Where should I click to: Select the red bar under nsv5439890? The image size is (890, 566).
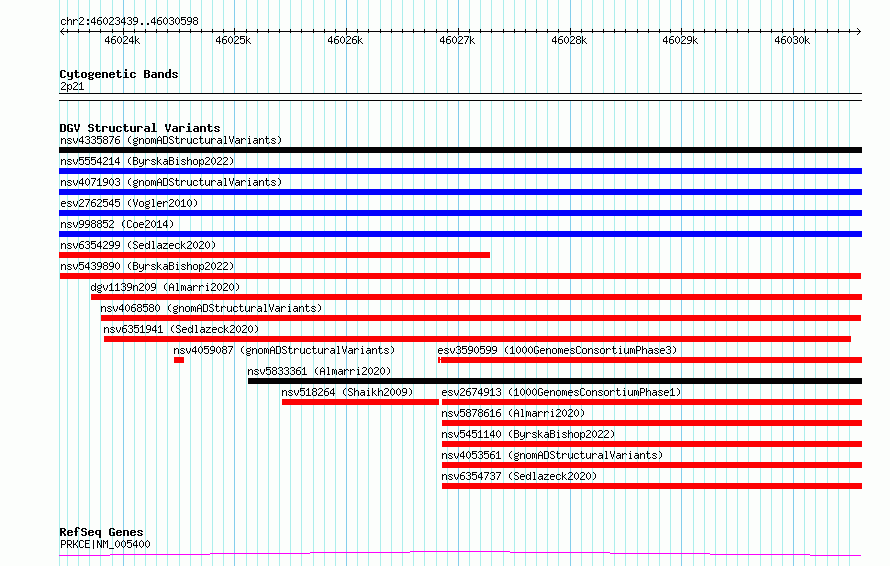tap(460, 276)
